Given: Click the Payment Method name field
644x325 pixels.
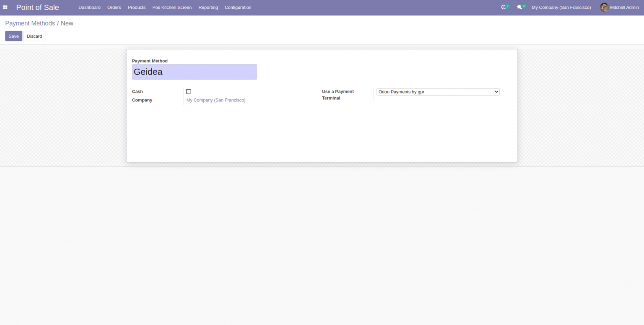Looking at the screenshot, I should 194,72.
